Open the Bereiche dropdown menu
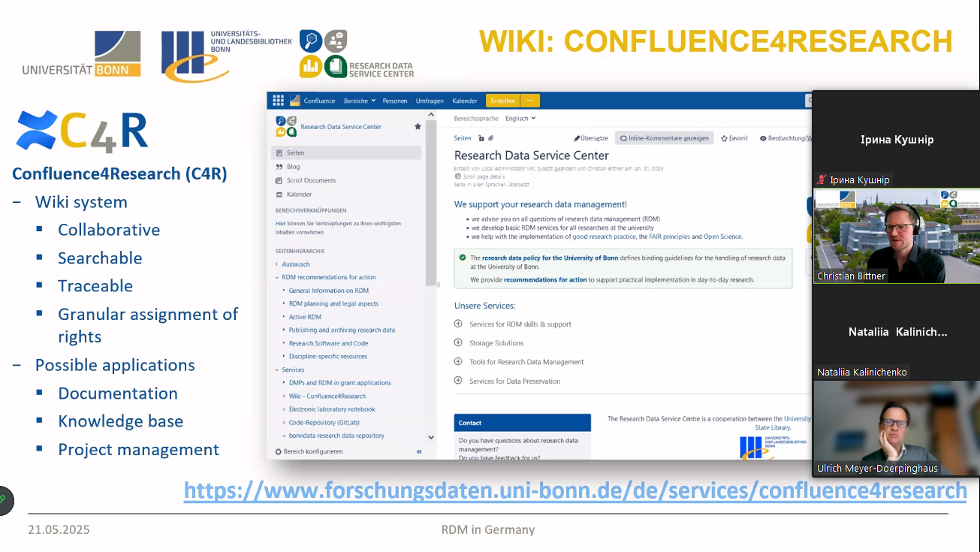 click(x=358, y=101)
